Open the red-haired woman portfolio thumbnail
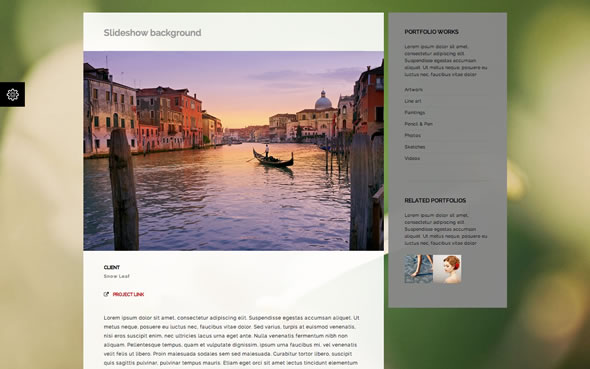The image size is (590, 369). pyautogui.click(x=447, y=269)
